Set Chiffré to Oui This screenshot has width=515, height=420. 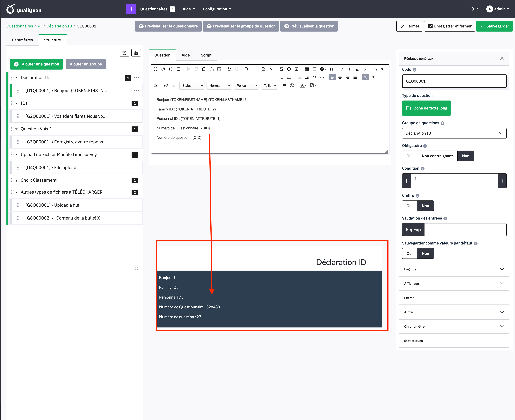click(409, 206)
